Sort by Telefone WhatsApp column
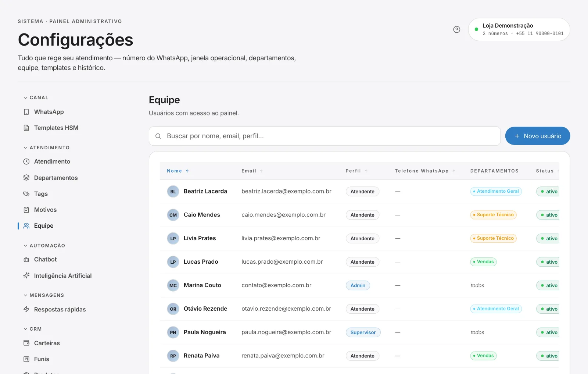588x374 pixels. coord(425,171)
